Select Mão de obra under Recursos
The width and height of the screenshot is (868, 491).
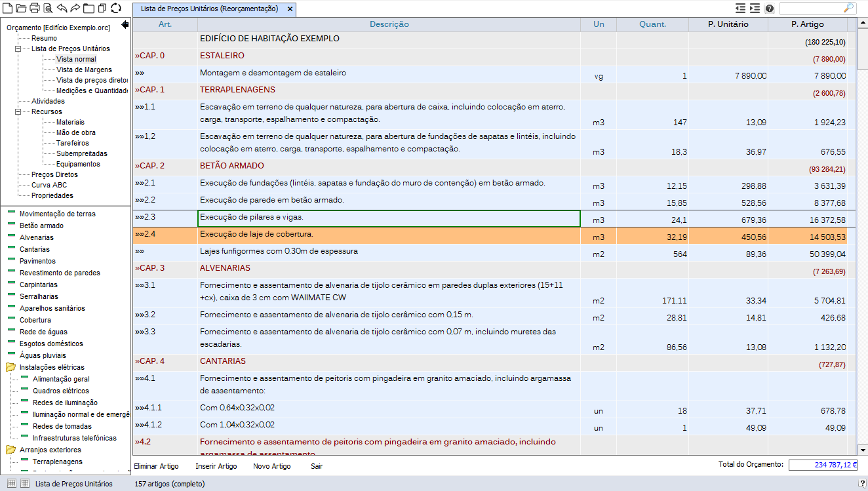pos(76,132)
